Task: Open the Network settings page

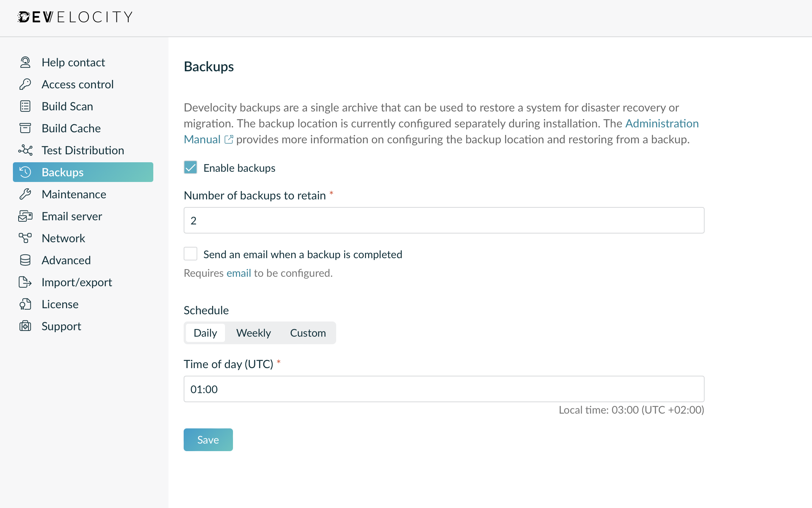Action: click(63, 238)
